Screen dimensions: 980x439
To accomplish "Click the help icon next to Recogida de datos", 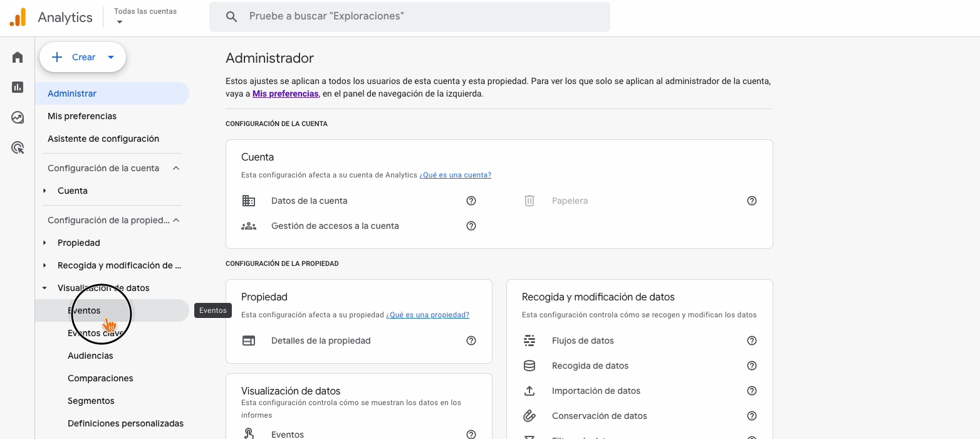I will coord(752,366).
